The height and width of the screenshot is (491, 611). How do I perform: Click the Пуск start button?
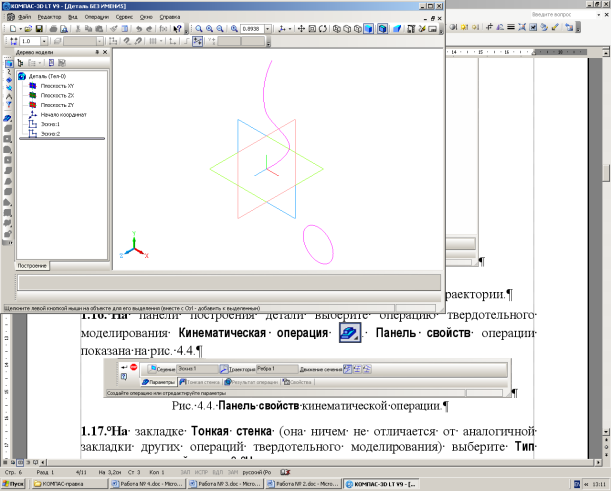coord(13,484)
